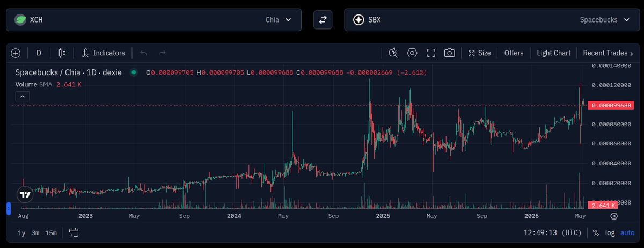Click the 2026 time axis label
Screen dimensions: 644x248
click(531, 216)
